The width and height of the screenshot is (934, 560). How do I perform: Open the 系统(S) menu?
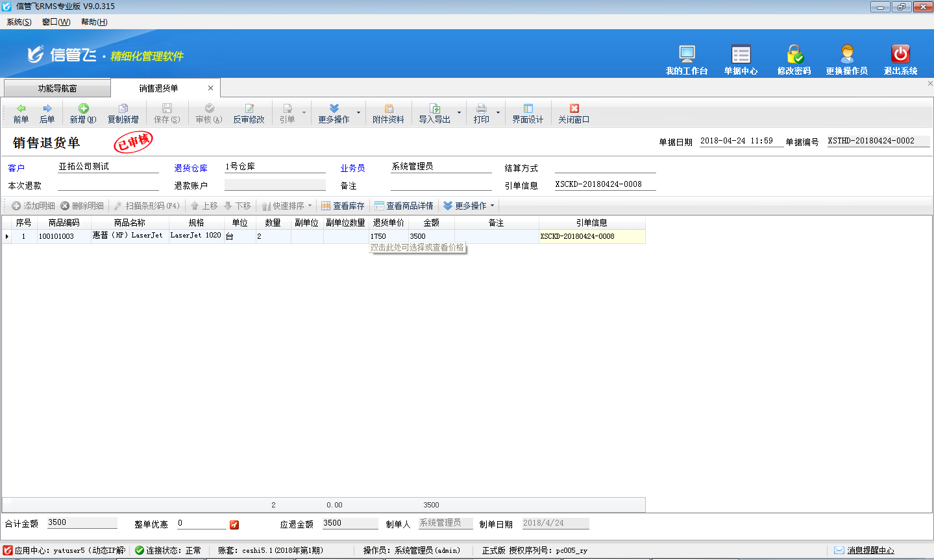(19, 22)
